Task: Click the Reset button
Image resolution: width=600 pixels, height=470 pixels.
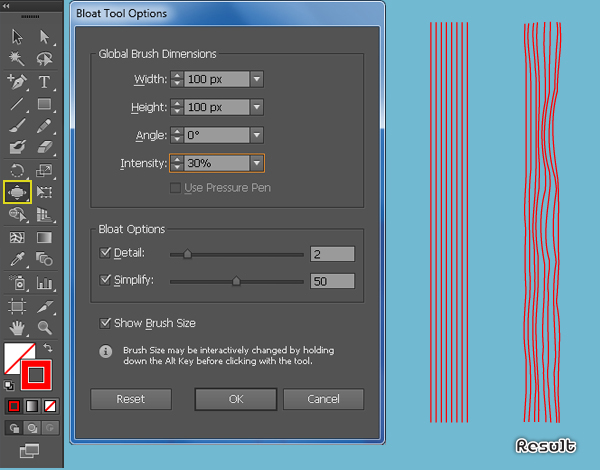Action: [x=131, y=399]
